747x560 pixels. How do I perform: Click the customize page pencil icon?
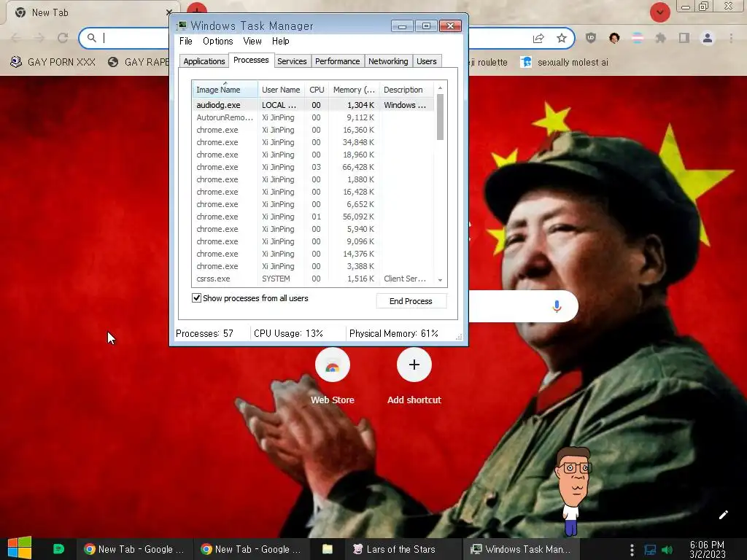point(723,515)
